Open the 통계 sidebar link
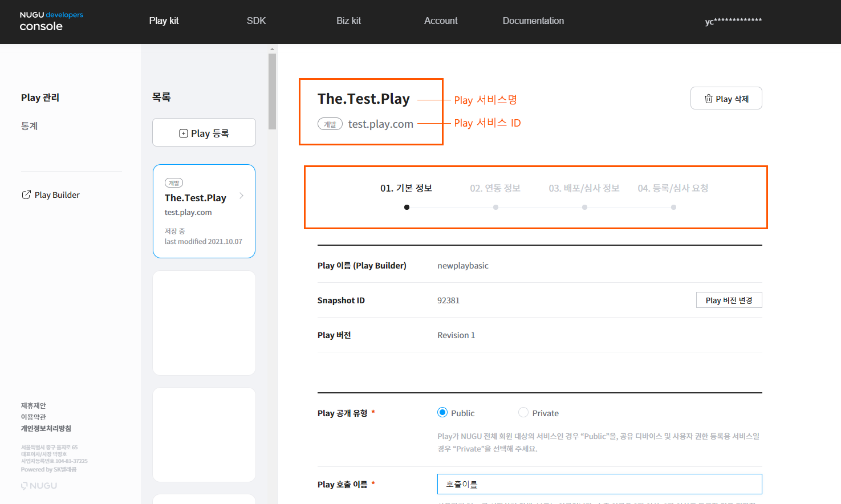The width and height of the screenshot is (841, 504). [x=30, y=126]
